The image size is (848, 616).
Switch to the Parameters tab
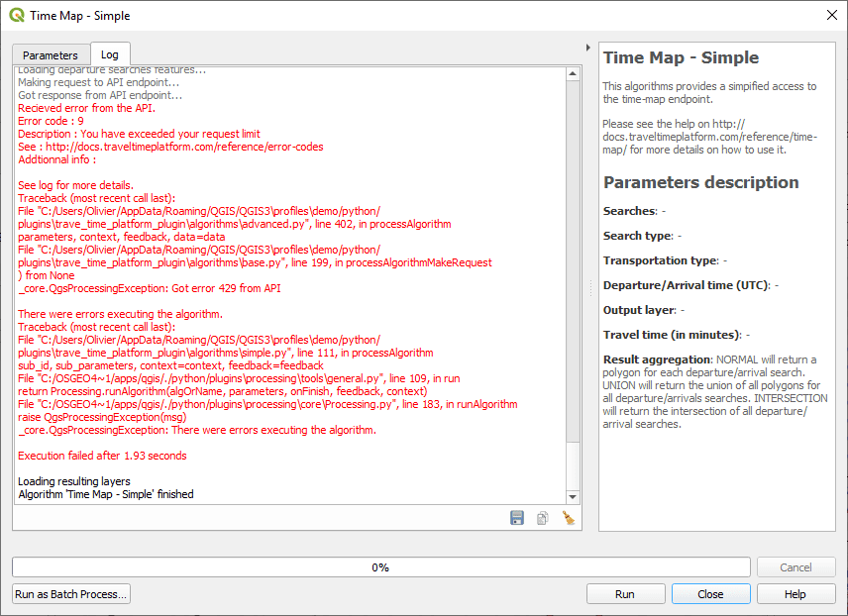(50, 54)
